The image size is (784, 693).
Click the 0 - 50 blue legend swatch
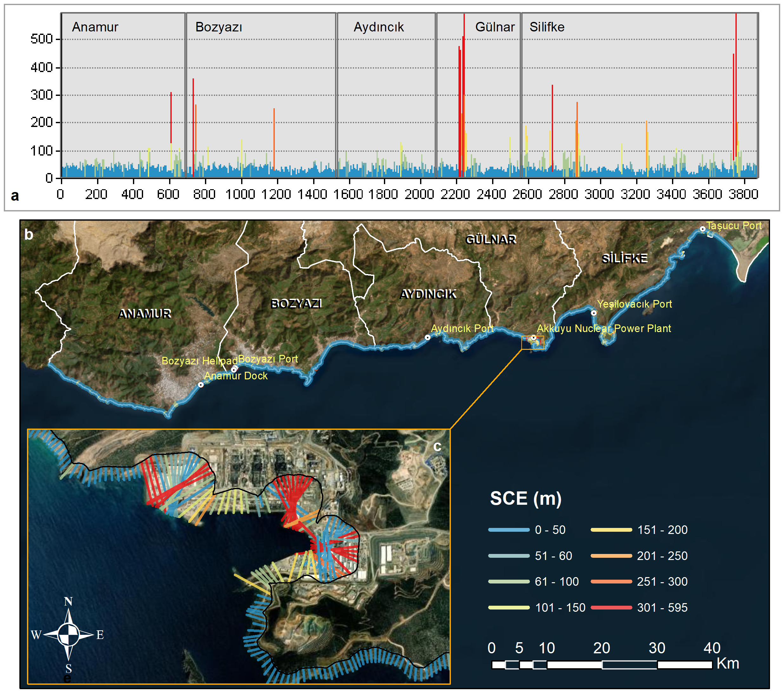[509, 530]
